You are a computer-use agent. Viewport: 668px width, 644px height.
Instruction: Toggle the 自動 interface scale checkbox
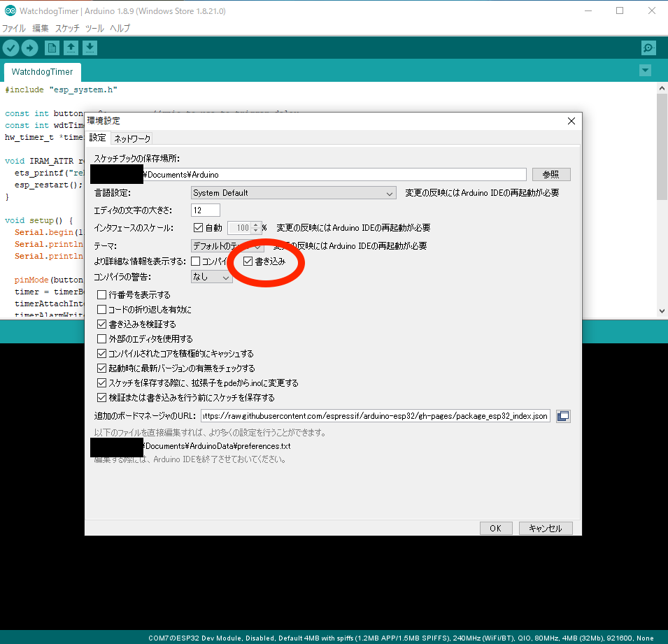(198, 228)
